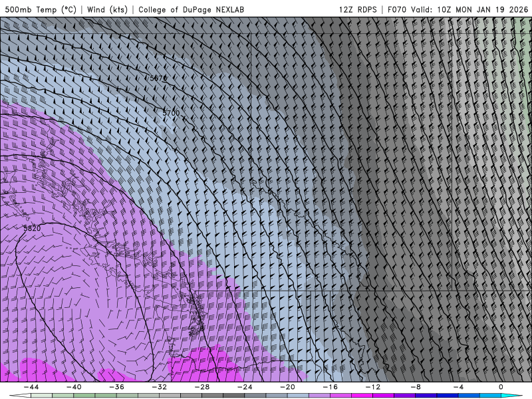This screenshot has width=532, height=399.
Task: Click the -24 temperature scale label
Action: (245, 387)
